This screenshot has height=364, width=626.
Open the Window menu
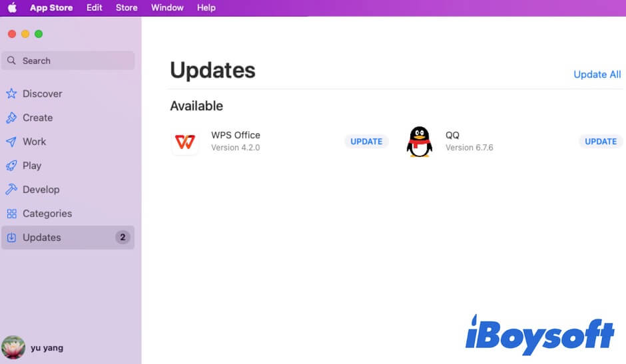(167, 7)
